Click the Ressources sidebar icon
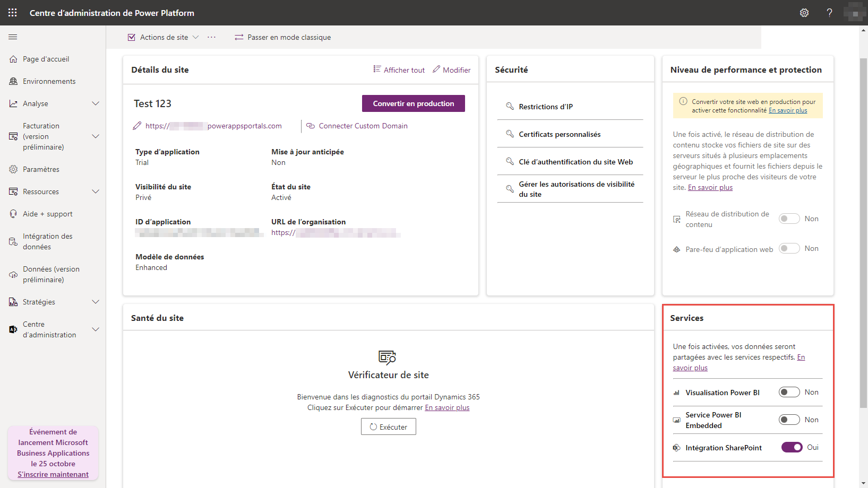868x488 pixels. [x=13, y=191]
